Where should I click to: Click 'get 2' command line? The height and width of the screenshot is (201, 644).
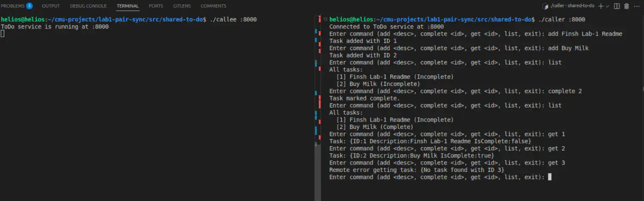(557, 148)
